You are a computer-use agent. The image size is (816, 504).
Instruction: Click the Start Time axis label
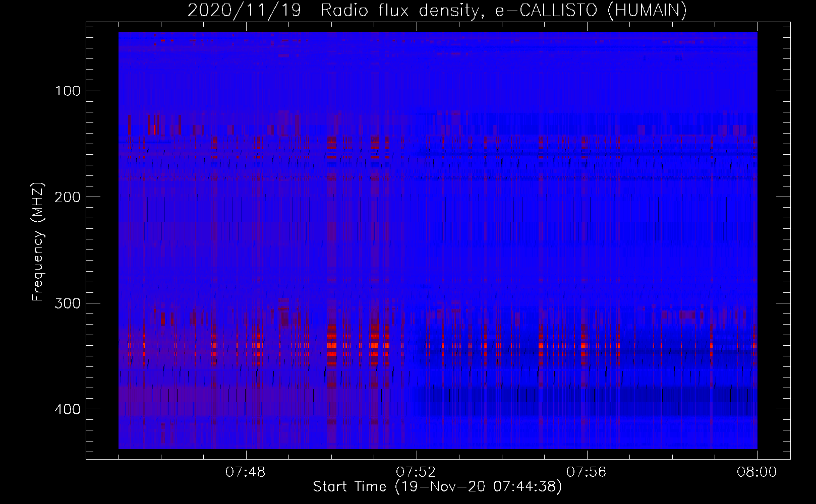point(437,487)
